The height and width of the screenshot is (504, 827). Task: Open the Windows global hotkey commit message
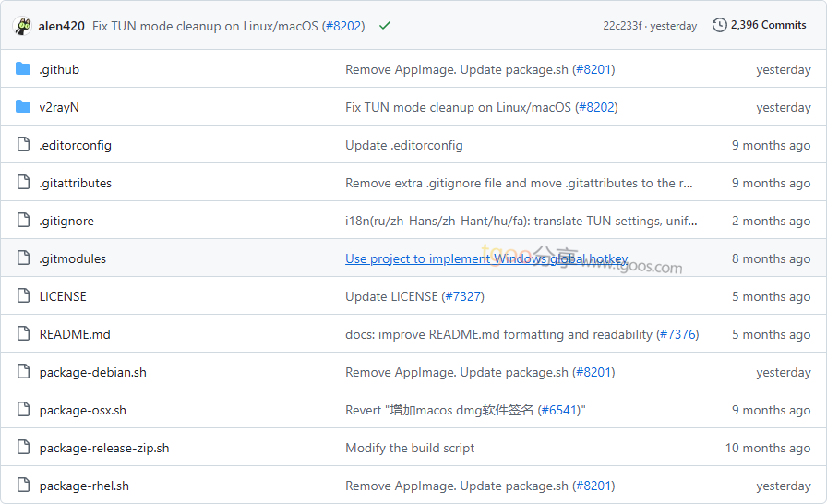click(485, 258)
